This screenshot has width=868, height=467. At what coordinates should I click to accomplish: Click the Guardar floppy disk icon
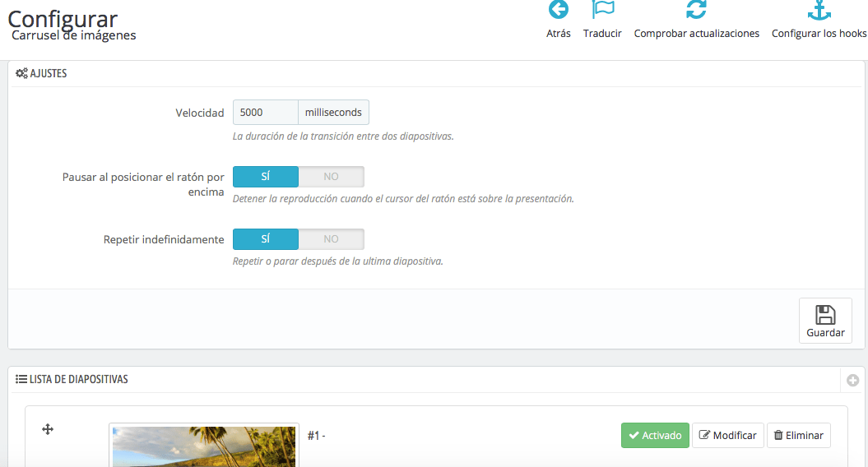(x=825, y=314)
